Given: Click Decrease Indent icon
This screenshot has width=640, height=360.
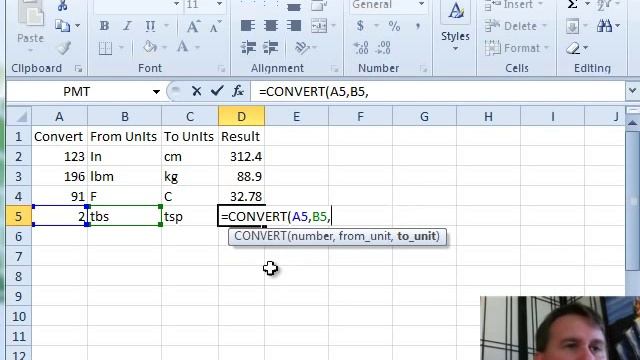Looking at the screenshot, I should point(248,48).
